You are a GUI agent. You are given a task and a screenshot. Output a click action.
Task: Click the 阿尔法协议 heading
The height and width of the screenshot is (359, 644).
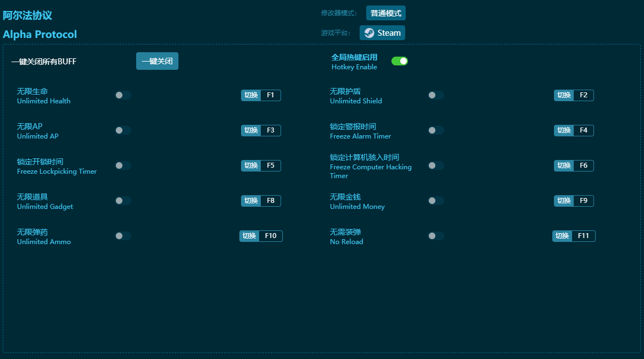click(x=27, y=15)
